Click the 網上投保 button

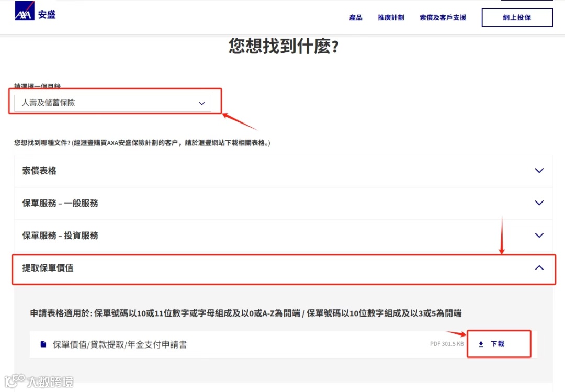(x=517, y=17)
